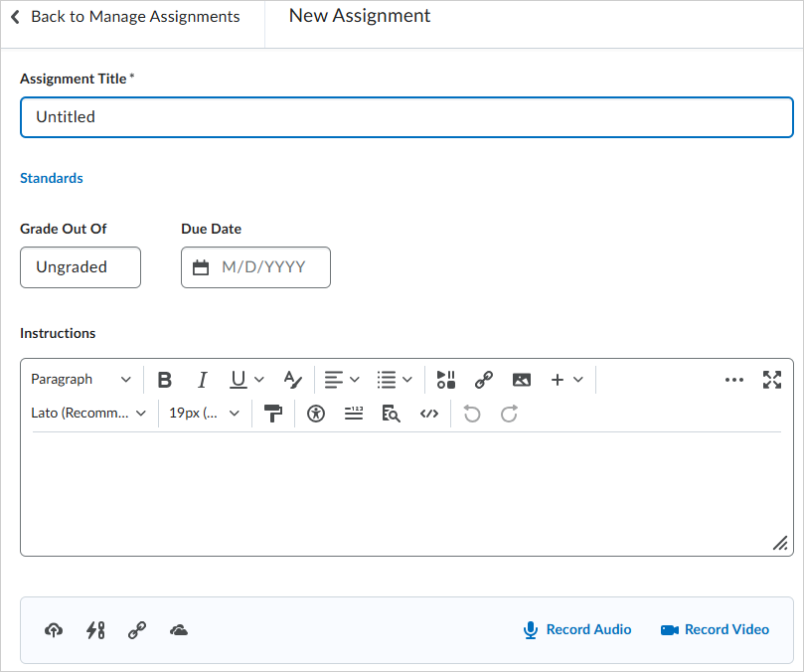804x672 pixels.
Task: Select the format painter tool
Action: point(272,414)
